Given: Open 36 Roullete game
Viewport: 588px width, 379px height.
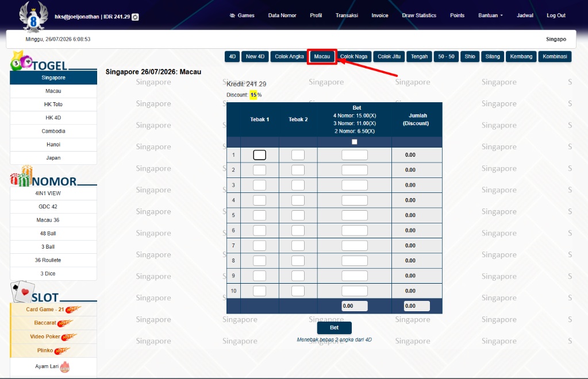Looking at the screenshot, I should click(x=53, y=260).
